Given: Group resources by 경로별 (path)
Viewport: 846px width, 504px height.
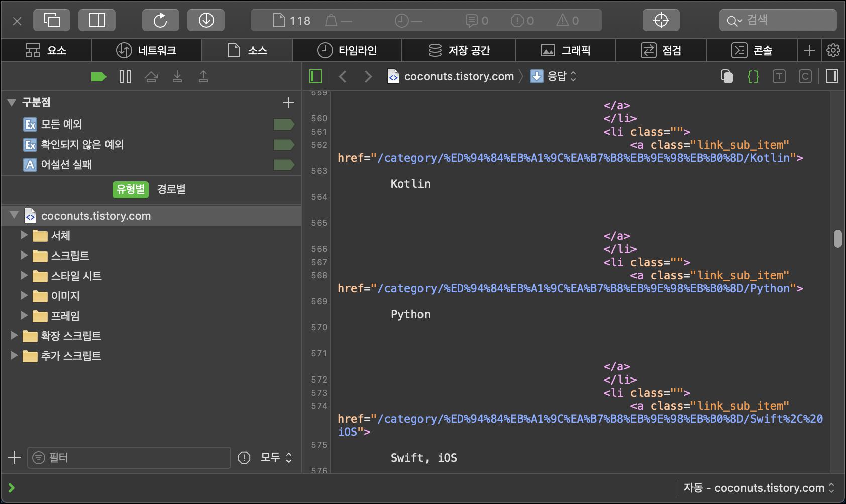Looking at the screenshot, I should (171, 189).
